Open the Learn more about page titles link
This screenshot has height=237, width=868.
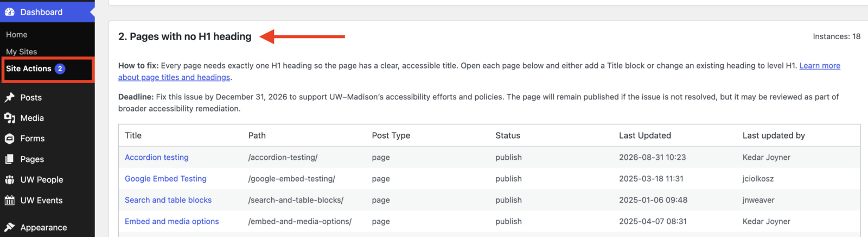[x=820, y=65]
